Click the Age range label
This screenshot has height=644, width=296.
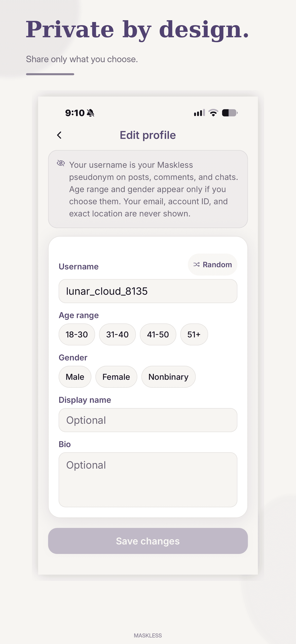point(79,315)
